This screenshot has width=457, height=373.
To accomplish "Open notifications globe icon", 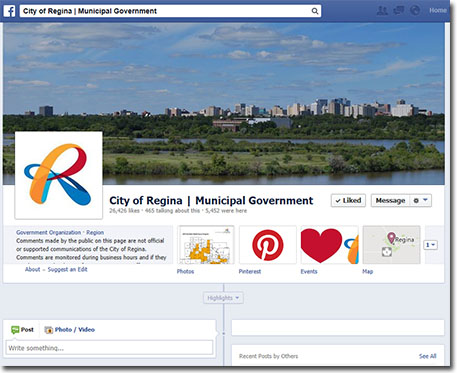I will 415,11.
